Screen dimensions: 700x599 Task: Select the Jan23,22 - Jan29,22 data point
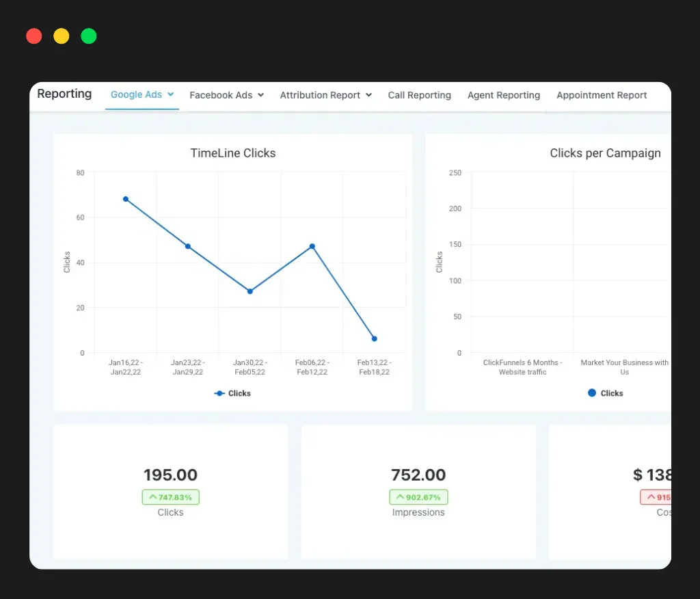[x=188, y=246]
